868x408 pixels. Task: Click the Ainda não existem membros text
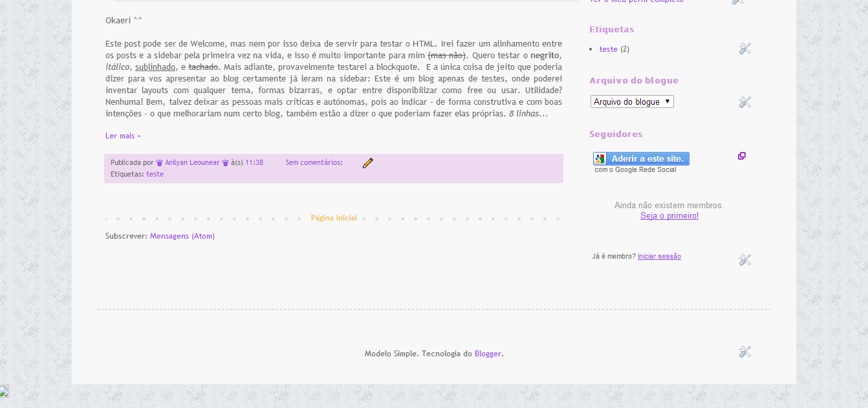pos(669,206)
